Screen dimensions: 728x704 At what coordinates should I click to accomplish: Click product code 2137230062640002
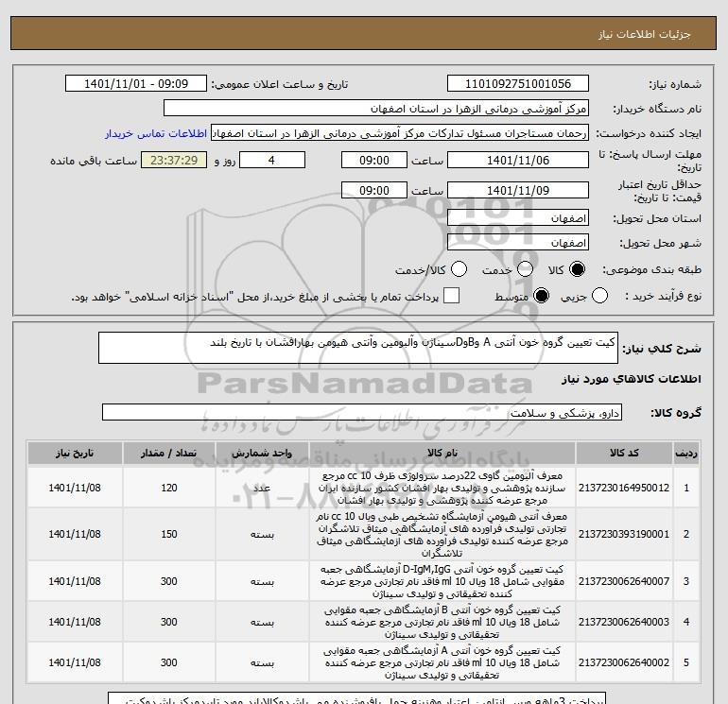pos(624,662)
